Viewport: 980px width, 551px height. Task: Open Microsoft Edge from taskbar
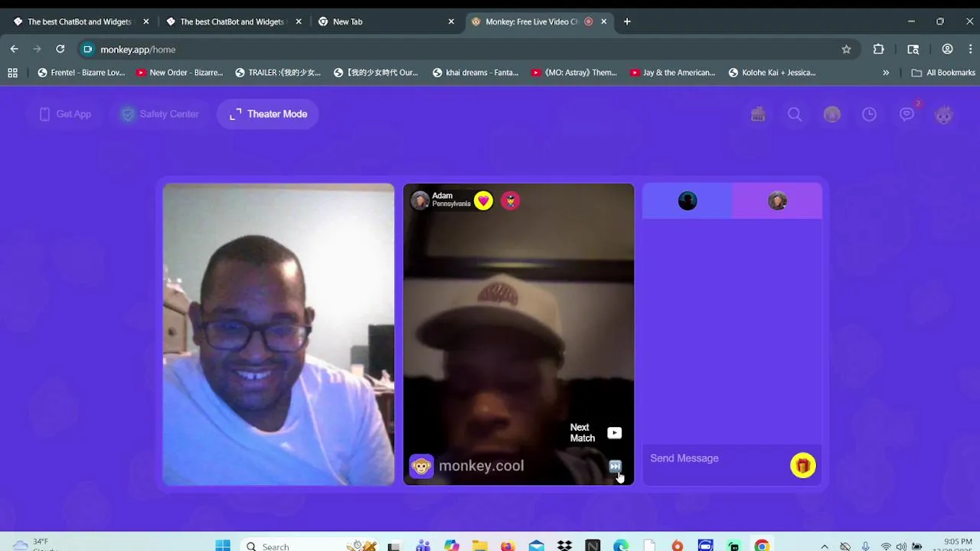(x=621, y=546)
